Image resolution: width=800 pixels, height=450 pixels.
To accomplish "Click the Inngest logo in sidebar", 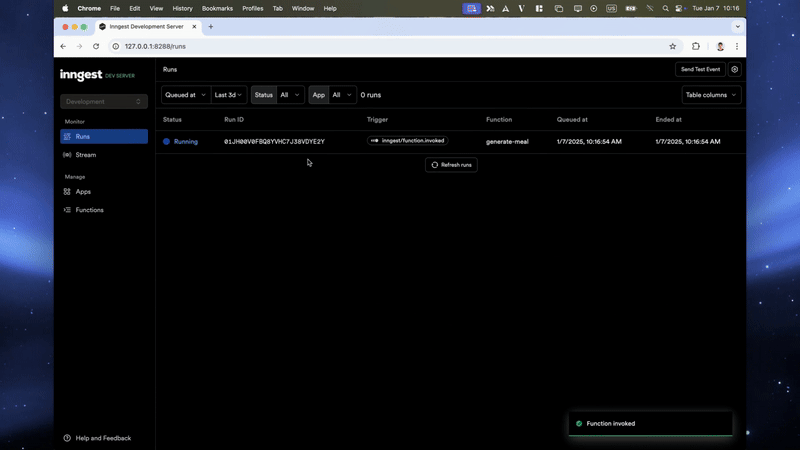I will click(81, 74).
